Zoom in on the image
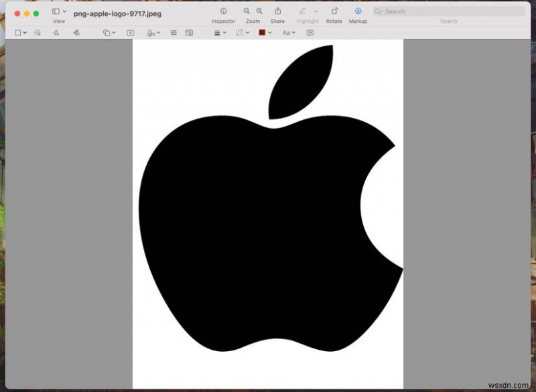 point(259,11)
